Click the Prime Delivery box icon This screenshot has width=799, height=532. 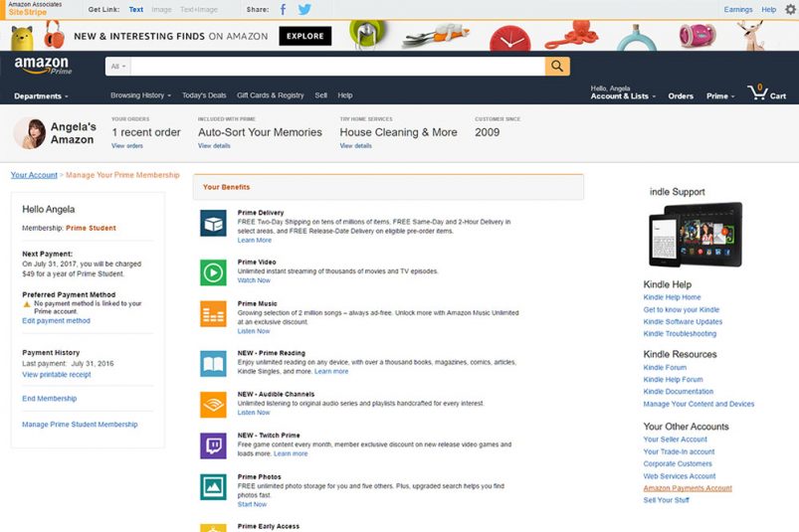(x=213, y=224)
